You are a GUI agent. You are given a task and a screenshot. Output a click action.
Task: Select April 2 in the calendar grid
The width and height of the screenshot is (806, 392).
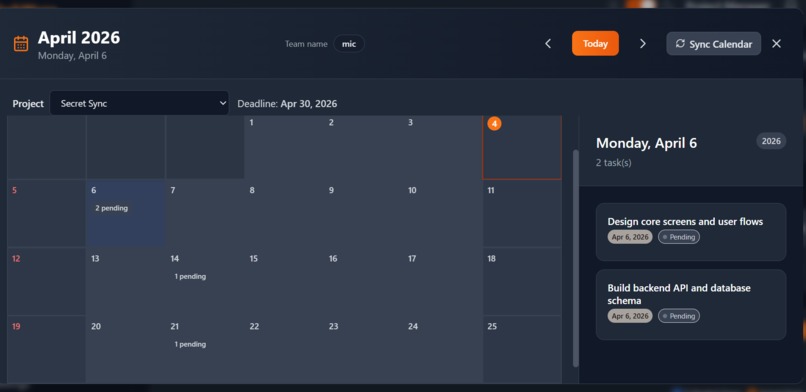[364, 147]
